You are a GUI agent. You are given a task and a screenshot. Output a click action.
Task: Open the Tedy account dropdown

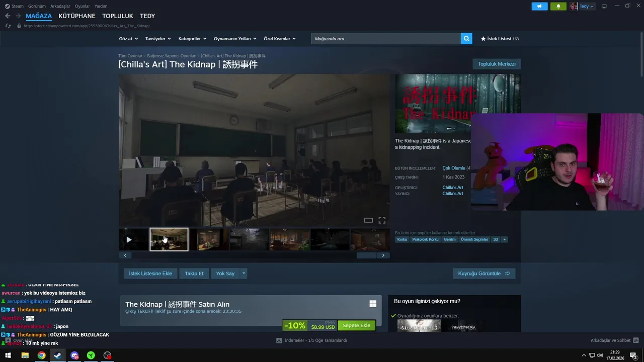pyautogui.click(x=586, y=6)
